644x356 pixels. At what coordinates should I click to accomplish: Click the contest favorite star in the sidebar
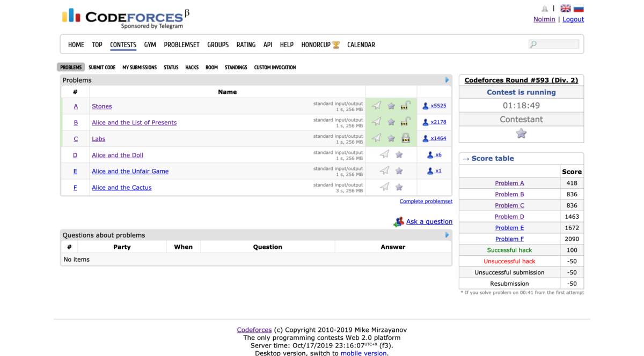point(521,133)
